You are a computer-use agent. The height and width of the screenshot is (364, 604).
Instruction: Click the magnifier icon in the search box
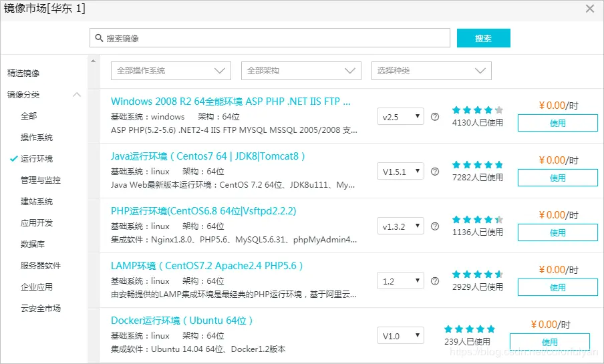pos(99,38)
